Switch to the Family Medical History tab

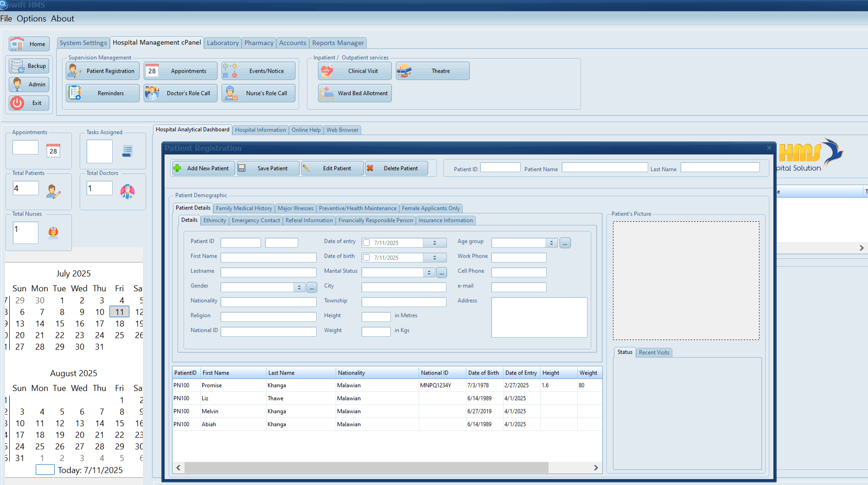pyautogui.click(x=244, y=208)
